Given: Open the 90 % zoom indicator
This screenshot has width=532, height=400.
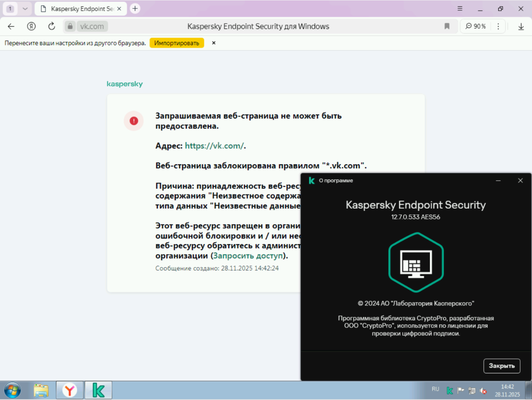Looking at the screenshot, I should (x=475, y=26).
